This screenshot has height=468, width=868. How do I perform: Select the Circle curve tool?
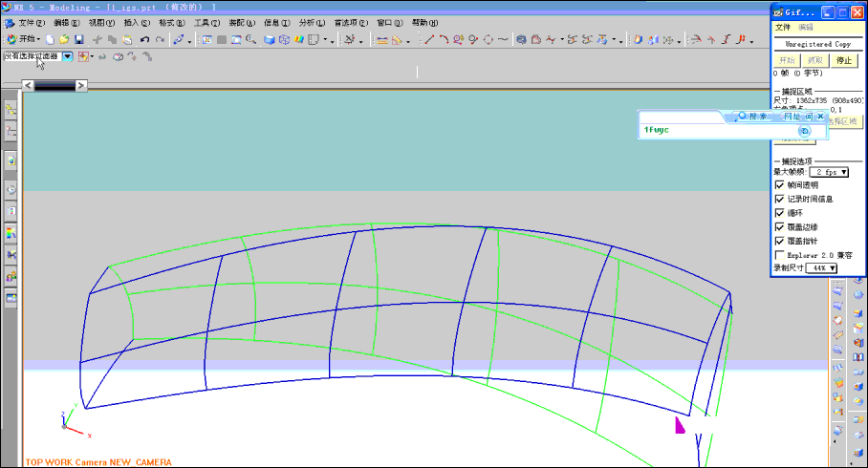tap(488, 39)
